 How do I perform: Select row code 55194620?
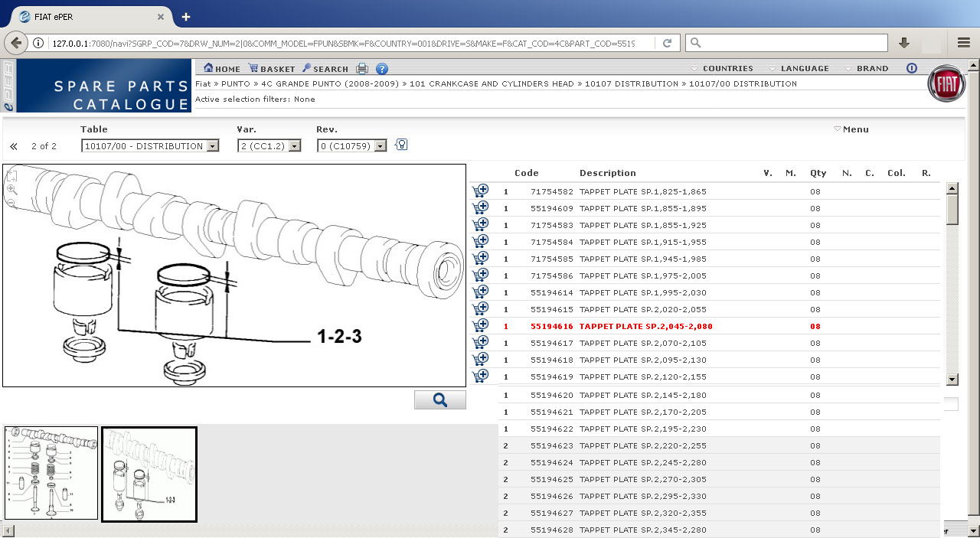pos(719,395)
